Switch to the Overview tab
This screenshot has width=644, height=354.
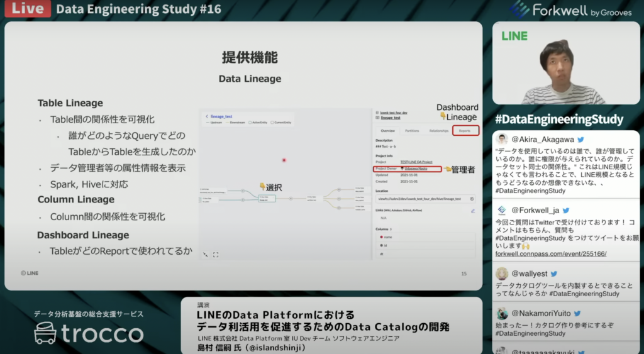click(x=387, y=131)
